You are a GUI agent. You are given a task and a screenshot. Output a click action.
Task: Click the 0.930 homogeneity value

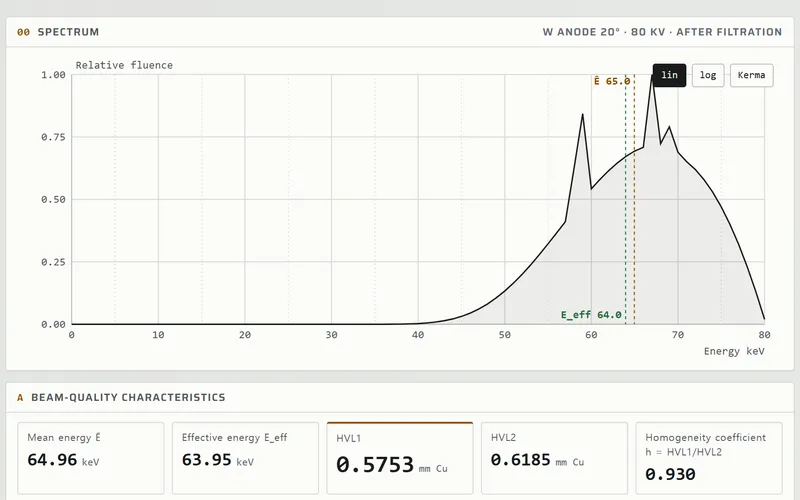[x=670, y=474]
